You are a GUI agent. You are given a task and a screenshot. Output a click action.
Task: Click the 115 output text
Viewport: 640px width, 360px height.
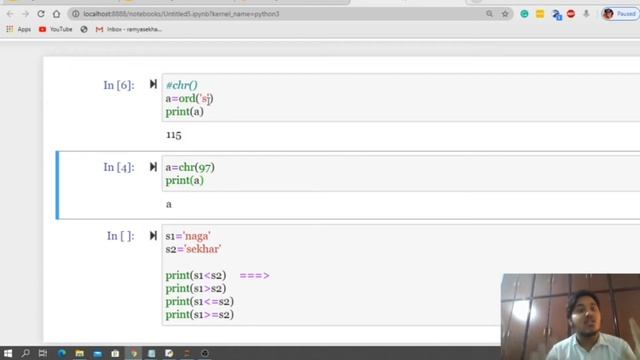point(174,135)
